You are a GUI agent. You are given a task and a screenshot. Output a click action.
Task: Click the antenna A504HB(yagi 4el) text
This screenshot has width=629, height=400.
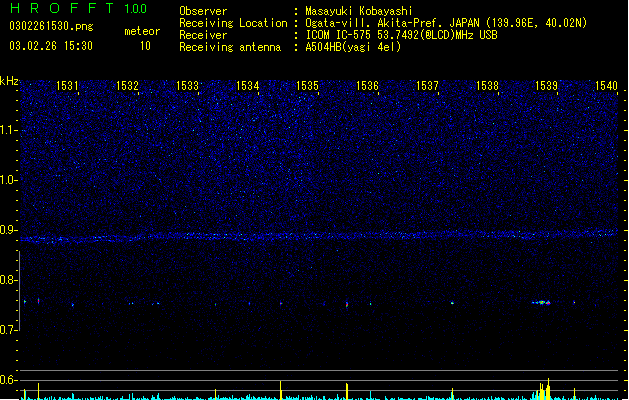tap(353, 47)
